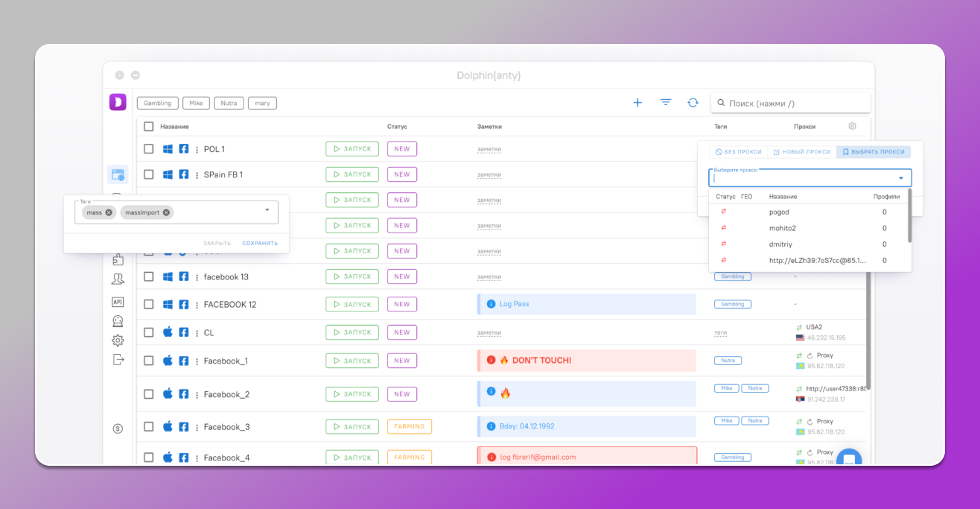980x509 pixels.
Task: Open the column settings gear icon
Action: [853, 126]
